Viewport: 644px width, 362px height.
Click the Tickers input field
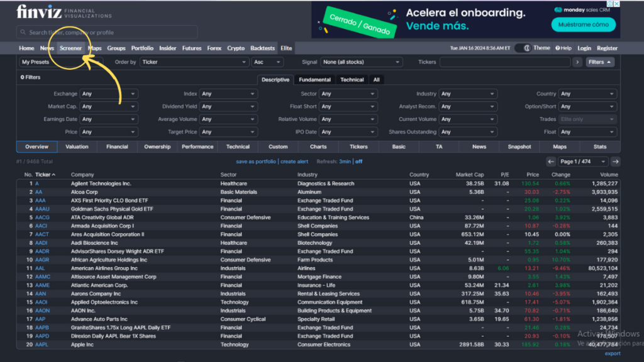(x=505, y=62)
